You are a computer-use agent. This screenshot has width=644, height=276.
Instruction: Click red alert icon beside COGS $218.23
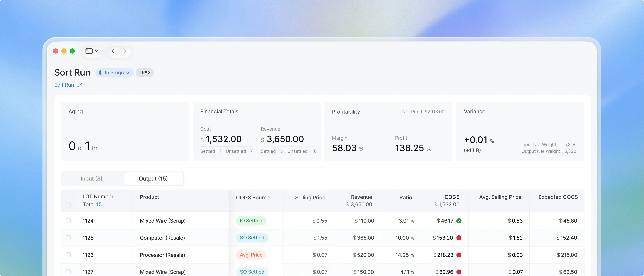[459, 255]
